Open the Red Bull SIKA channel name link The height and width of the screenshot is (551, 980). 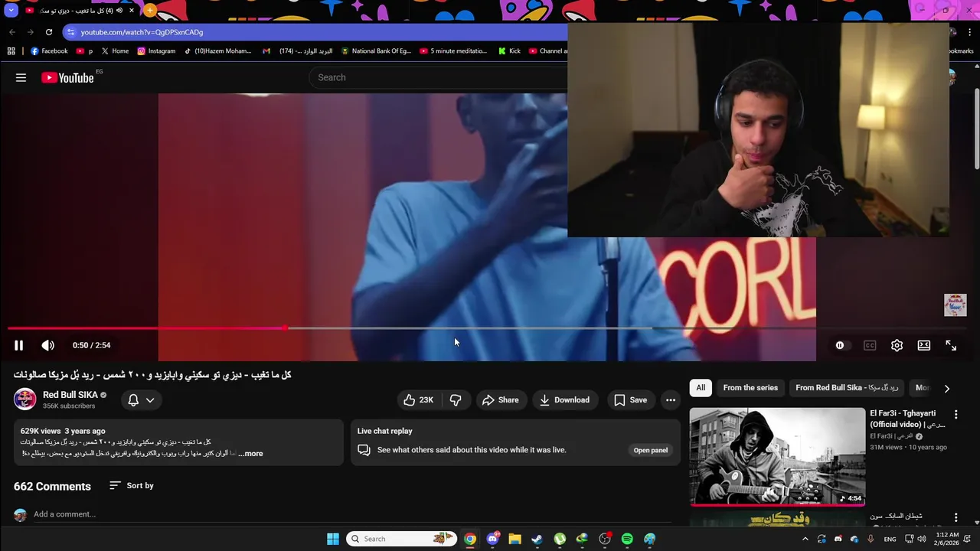70,395
